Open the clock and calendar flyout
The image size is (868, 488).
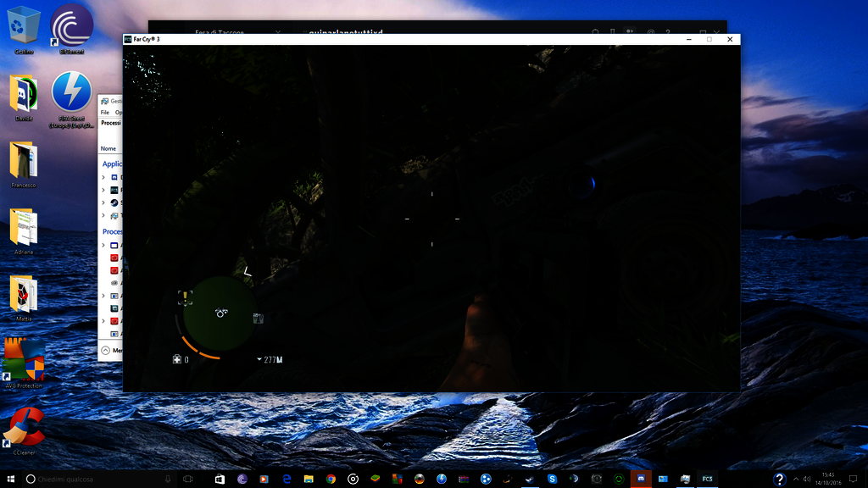[x=827, y=480]
